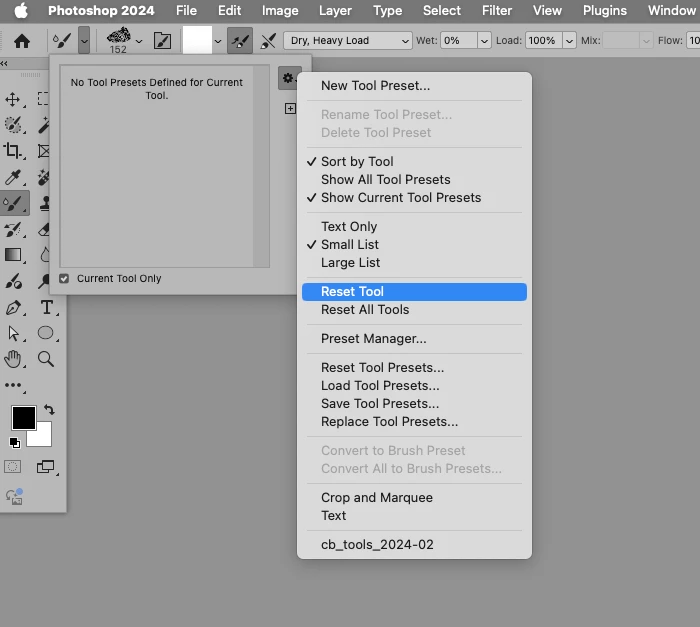Image resolution: width=700 pixels, height=627 pixels.
Task: Toggle load brush after each stroke
Action: pos(240,41)
